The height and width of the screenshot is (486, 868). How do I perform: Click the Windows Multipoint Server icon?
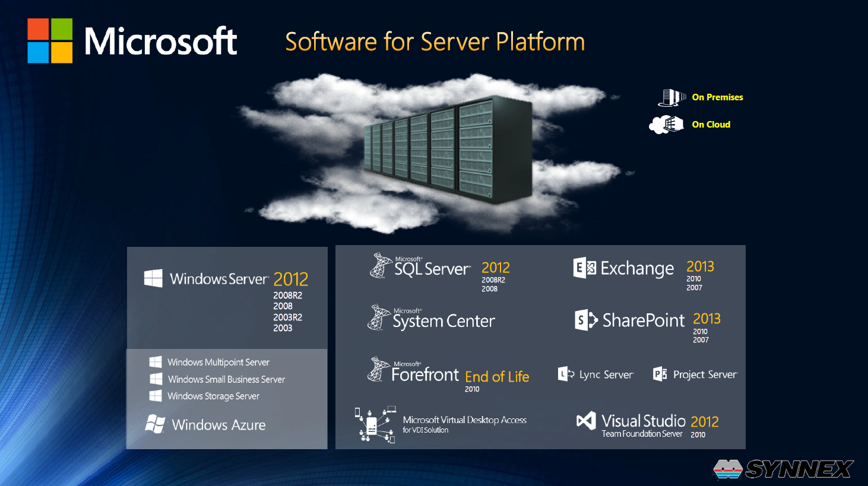[x=156, y=362]
